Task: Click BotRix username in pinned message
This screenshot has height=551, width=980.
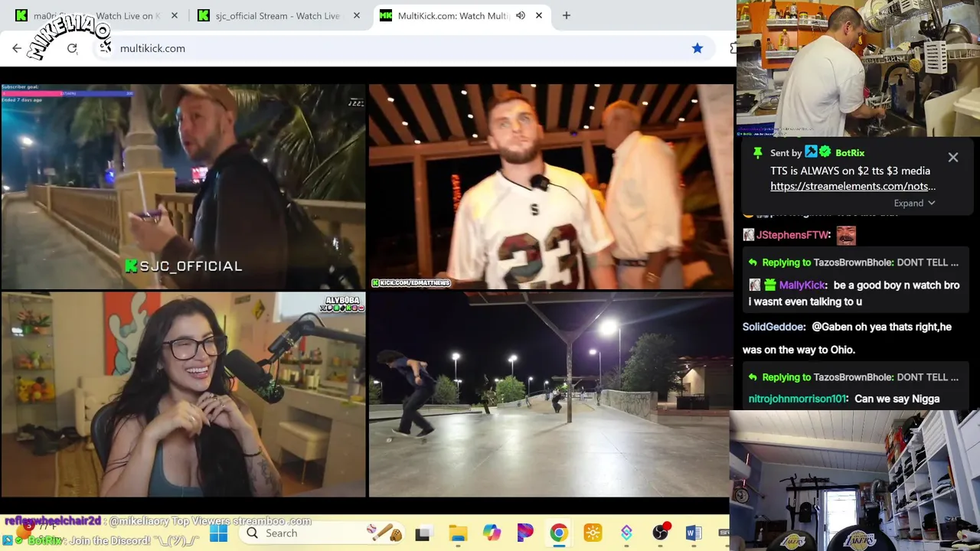Action: (850, 153)
